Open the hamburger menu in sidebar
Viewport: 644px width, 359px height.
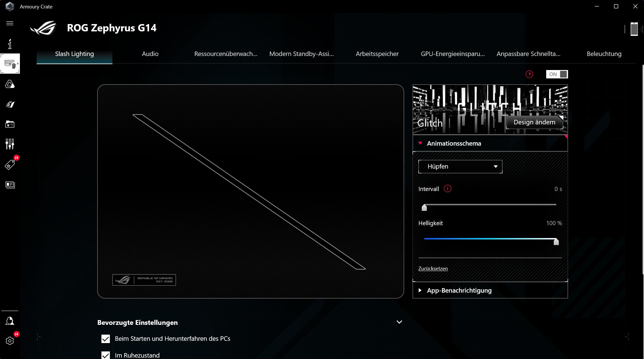pyautogui.click(x=10, y=23)
